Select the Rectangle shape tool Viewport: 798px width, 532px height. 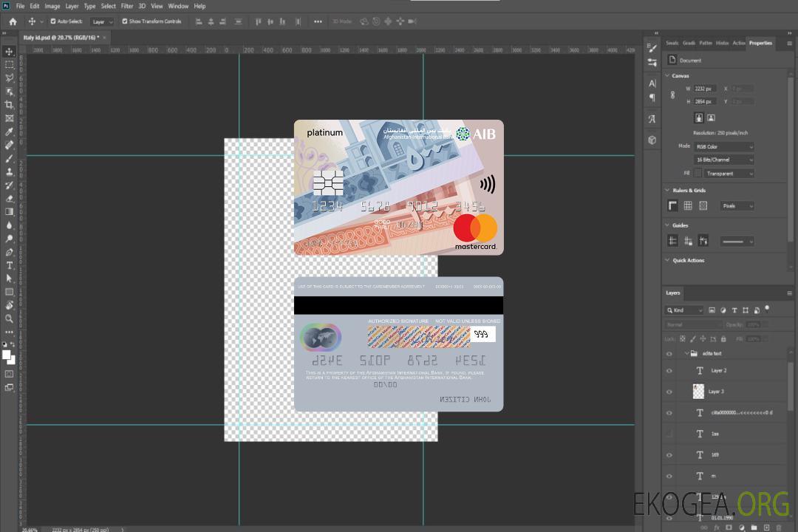pyautogui.click(x=9, y=292)
